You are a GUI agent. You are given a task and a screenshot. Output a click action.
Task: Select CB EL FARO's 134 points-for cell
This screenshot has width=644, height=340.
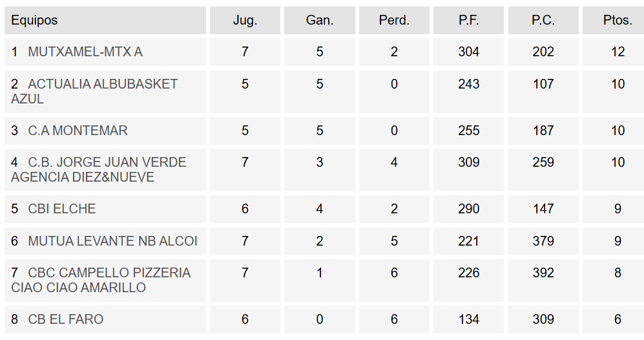(468, 319)
